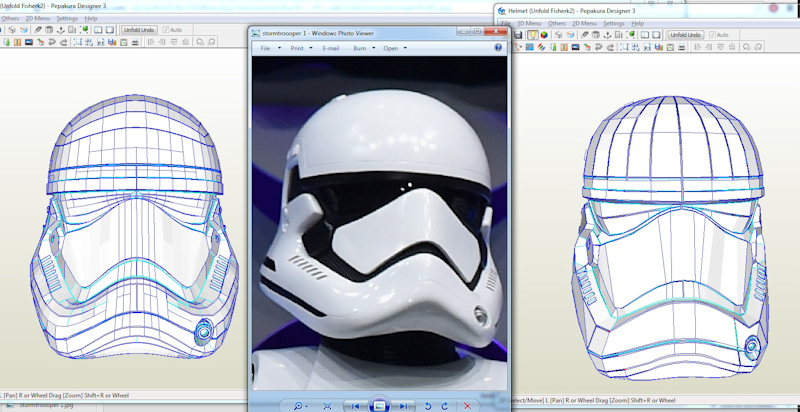Click the wireframe cube icon in left Pepakura window
800x412 pixels.
tap(12, 30)
